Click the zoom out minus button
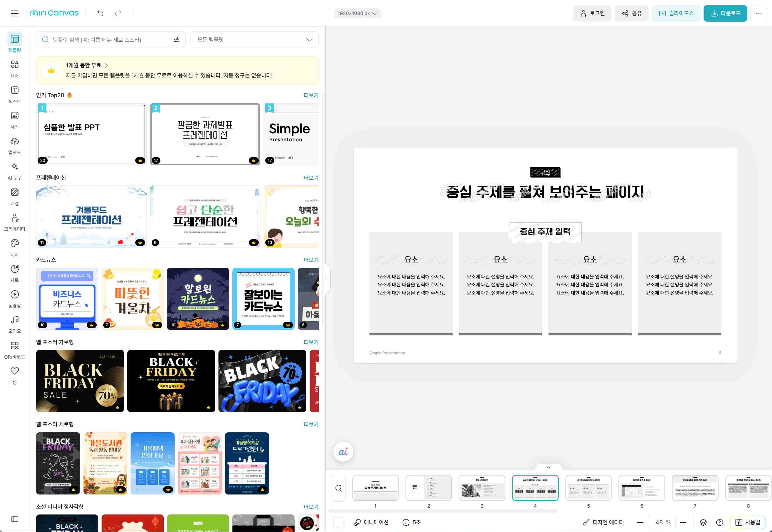 pyautogui.click(x=640, y=522)
